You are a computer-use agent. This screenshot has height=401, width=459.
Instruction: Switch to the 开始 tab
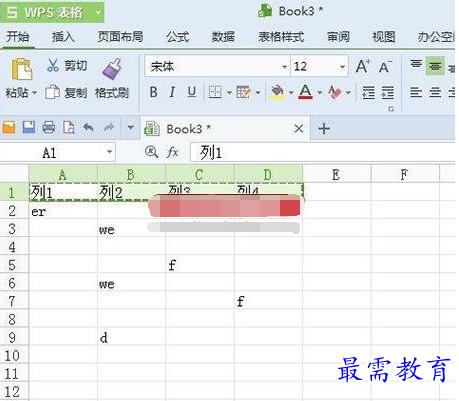click(x=18, y=36)
